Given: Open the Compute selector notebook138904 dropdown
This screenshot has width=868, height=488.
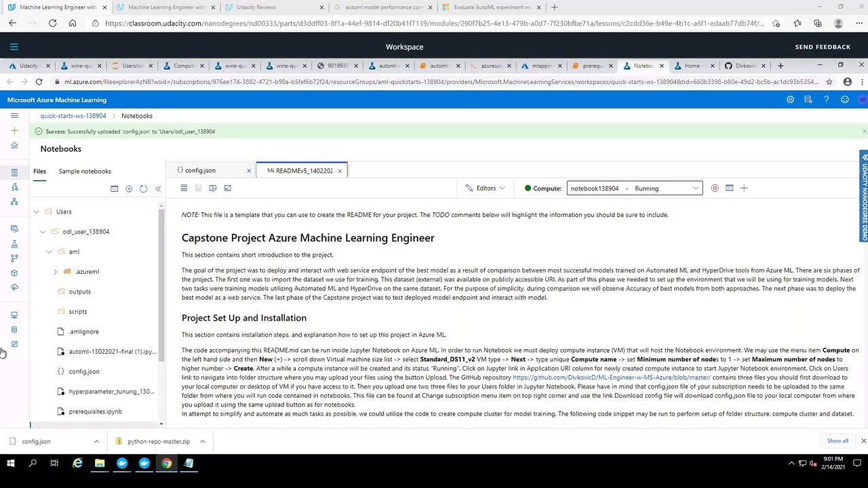Looking at the screenshot, I should point(635,188).
